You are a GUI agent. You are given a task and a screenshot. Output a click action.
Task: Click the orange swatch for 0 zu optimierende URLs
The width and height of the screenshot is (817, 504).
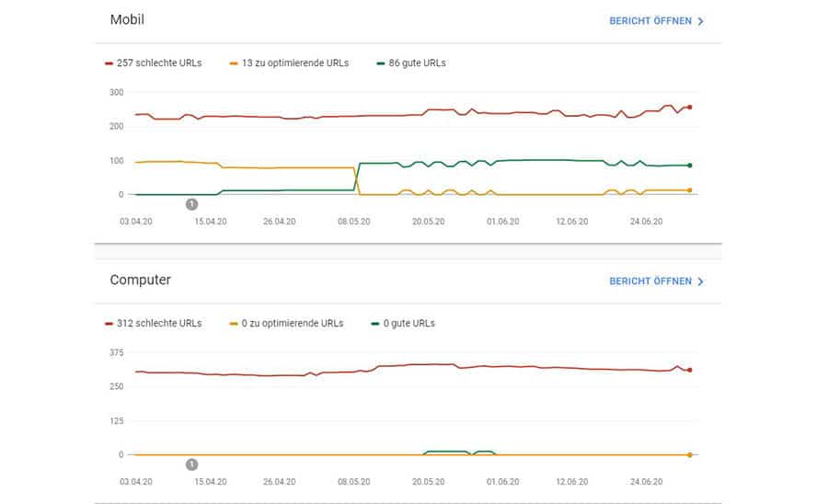(234, 324)
